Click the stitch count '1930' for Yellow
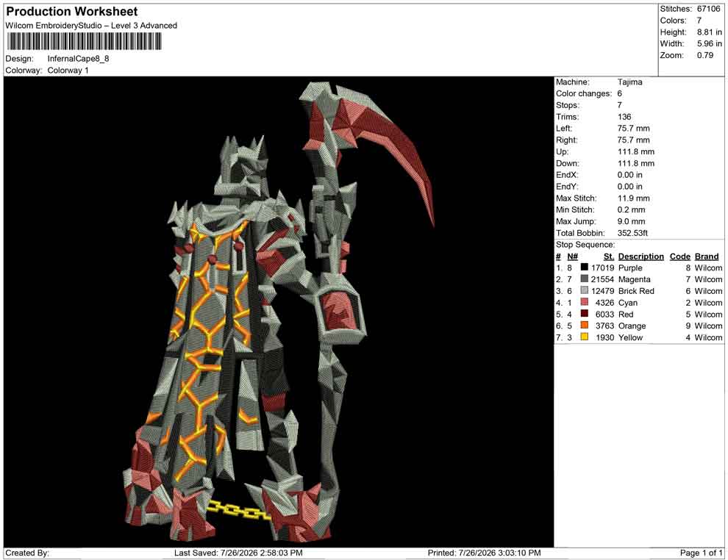Screen dimensions: 728x560 [x=604, y=337]
